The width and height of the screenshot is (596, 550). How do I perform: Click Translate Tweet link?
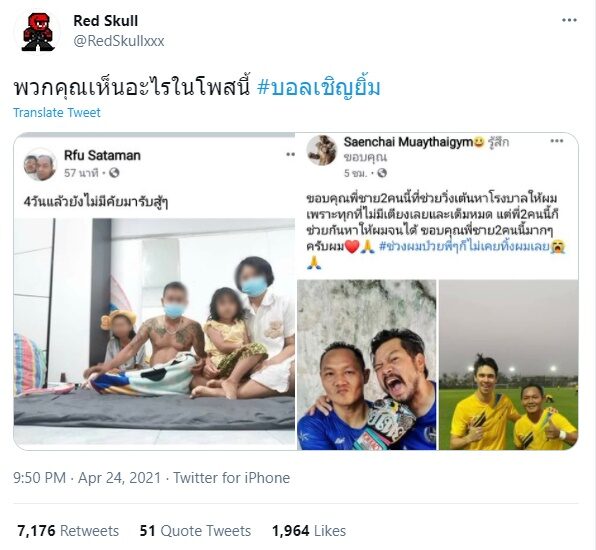(57, 113)
